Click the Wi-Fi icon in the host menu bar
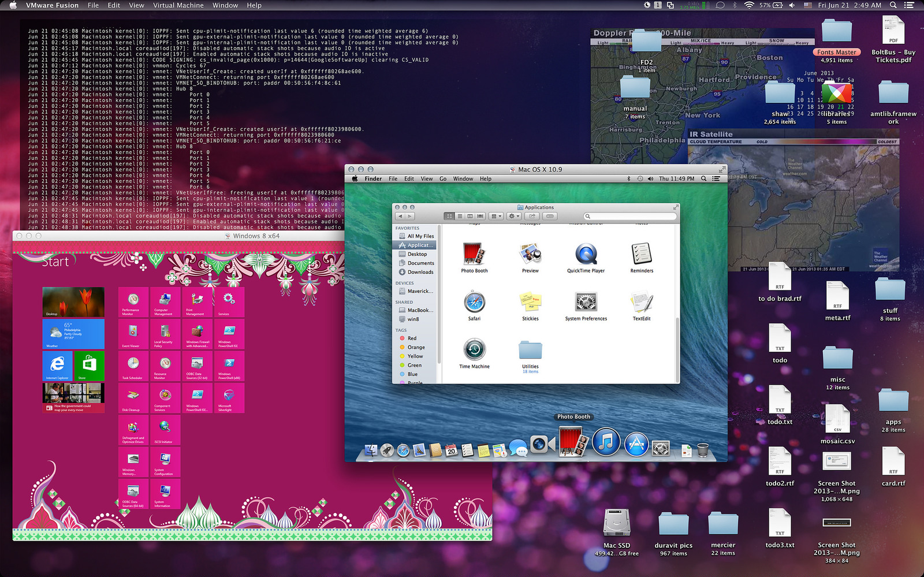 click(749, 5)
